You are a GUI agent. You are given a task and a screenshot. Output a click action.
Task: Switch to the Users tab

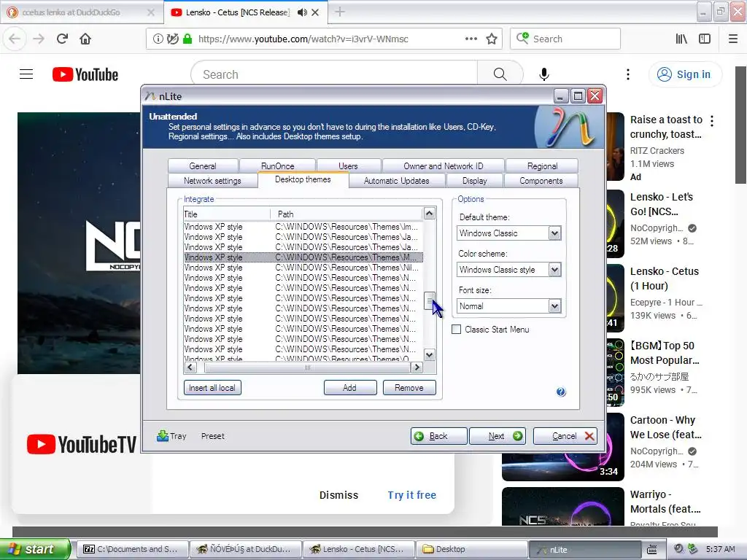[348, 166]
